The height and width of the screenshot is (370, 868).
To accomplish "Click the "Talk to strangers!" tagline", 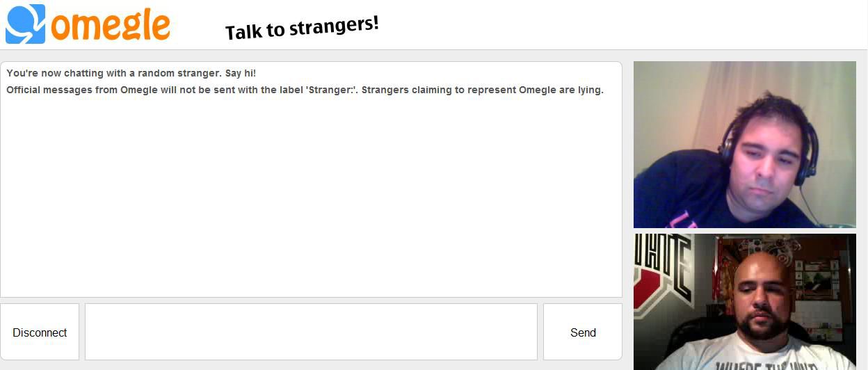I will 302,28.
